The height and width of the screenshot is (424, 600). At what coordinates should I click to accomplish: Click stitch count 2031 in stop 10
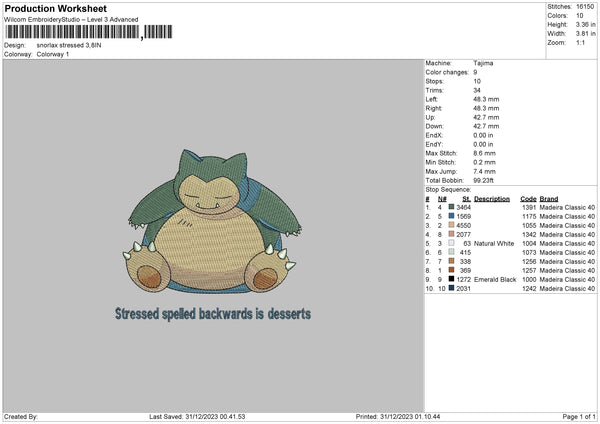tap(463, 289)
